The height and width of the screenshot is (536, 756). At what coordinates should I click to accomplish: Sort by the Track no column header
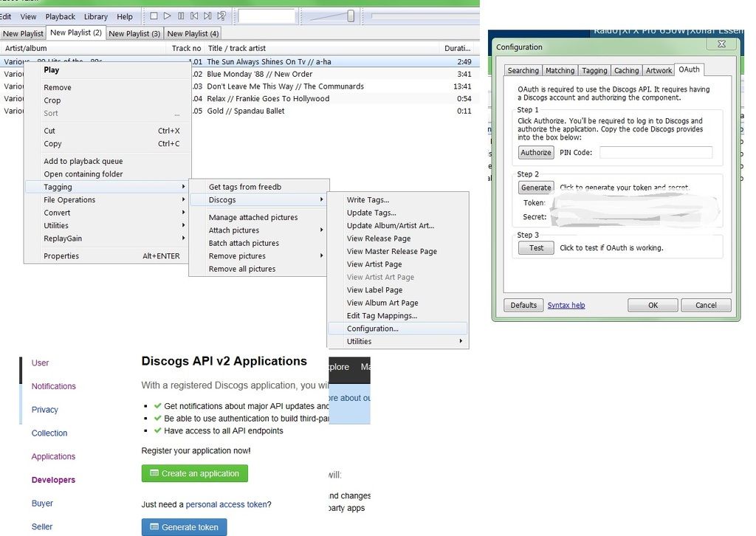coord(186,48)
